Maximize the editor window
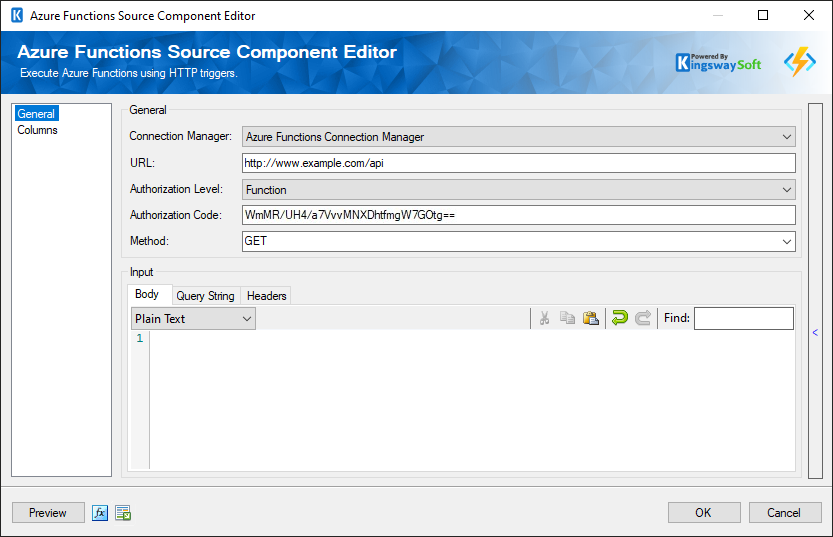 (763, 15)
